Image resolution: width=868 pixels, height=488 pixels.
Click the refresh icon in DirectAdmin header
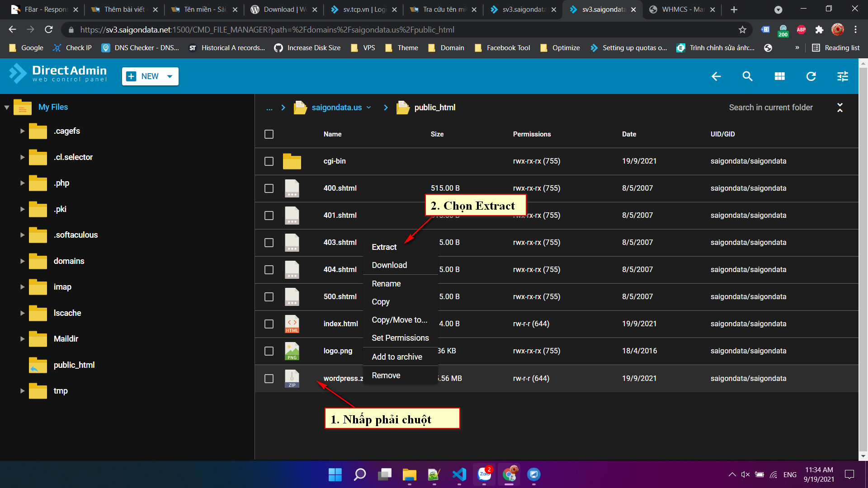[x=811, y=76]
